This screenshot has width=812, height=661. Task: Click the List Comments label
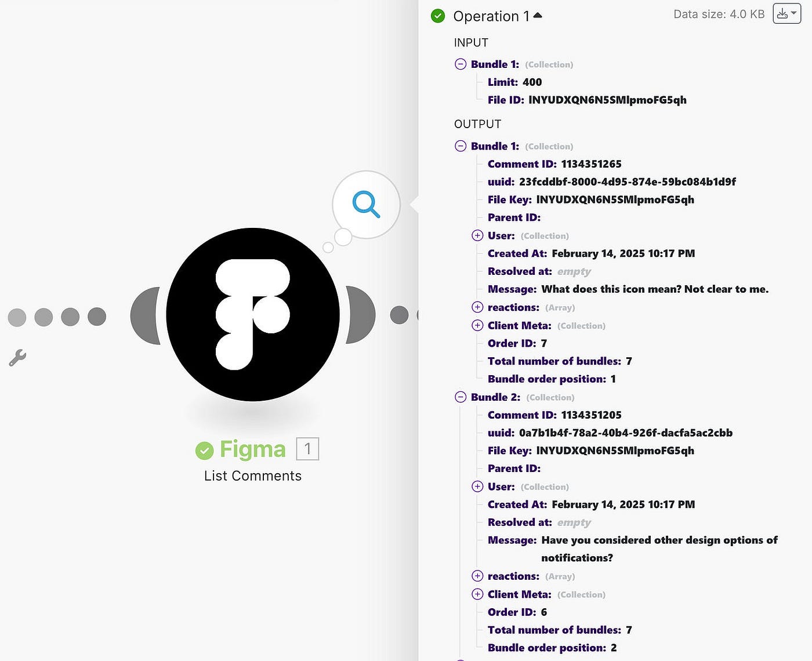[x=253, y=476]
